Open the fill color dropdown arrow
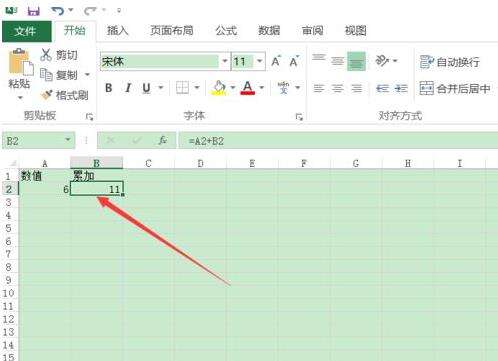 pos(233,88)
